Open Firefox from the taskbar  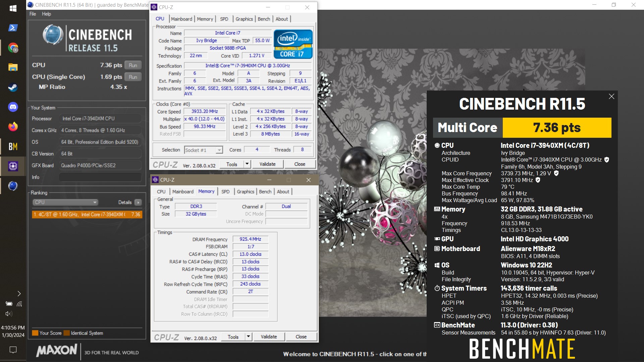coord(13,127)
